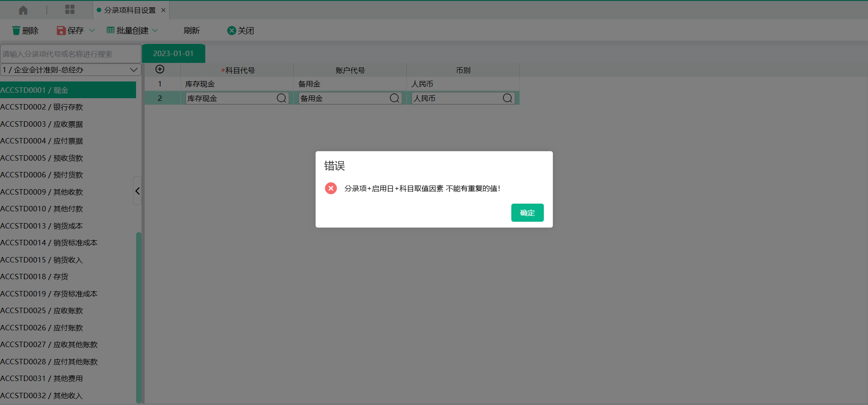Click the 删除 trash toolbar button
Viewport: 868px width, 405px height.
click(x=25, y=30)
